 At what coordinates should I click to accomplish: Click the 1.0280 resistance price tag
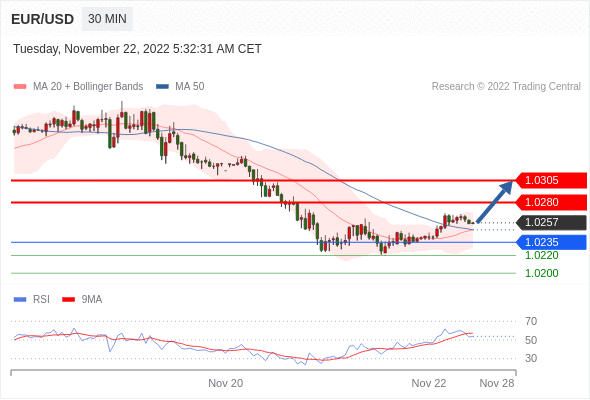pyautogui.click(x=551, y=202)
